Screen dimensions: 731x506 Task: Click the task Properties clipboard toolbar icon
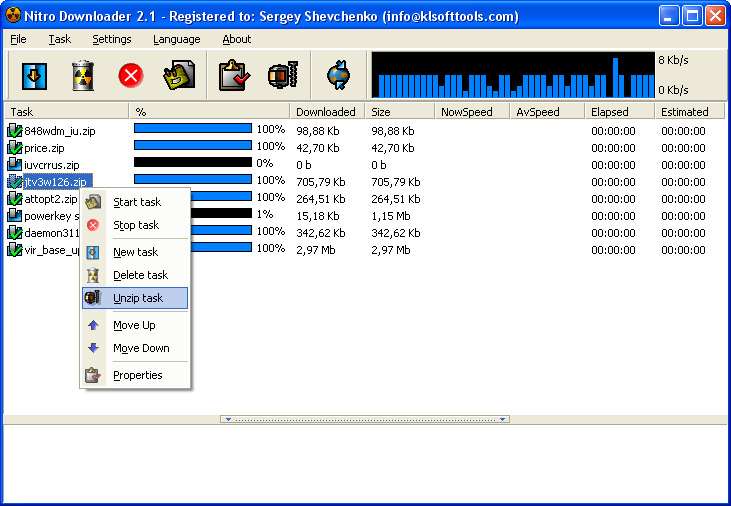tap(234, 75)
